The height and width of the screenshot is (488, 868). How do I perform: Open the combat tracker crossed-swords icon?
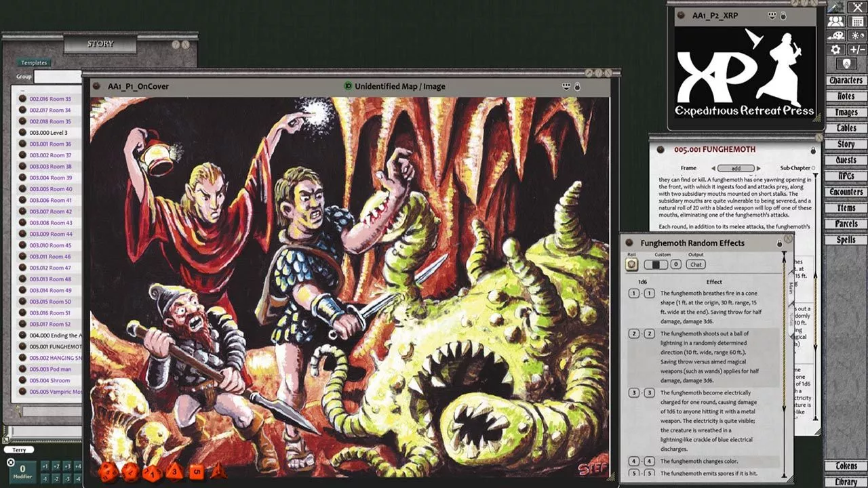pyautogui.click(x=857, y=7)
